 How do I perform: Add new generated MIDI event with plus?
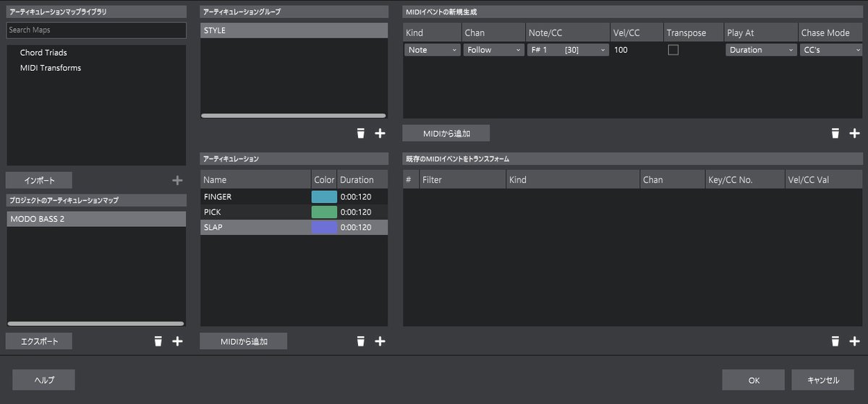pyautogui.click(x=854, y=134)
